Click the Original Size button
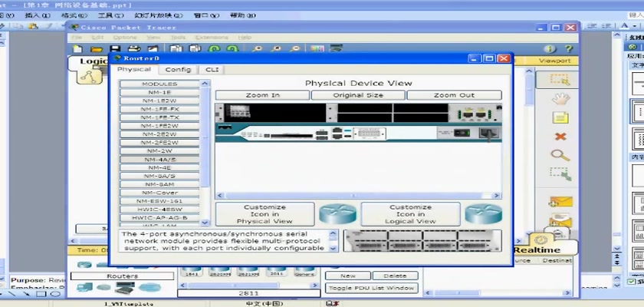The height and width of the screenshot is (307, 644). pyautogui.click(x=358, y=95)
